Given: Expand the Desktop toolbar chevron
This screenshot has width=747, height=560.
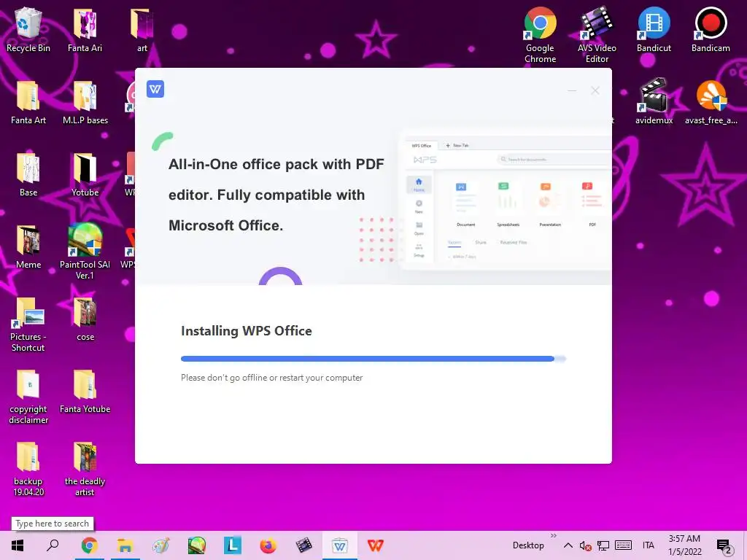Looking at the screenshot, I should (x=553, y=536).
